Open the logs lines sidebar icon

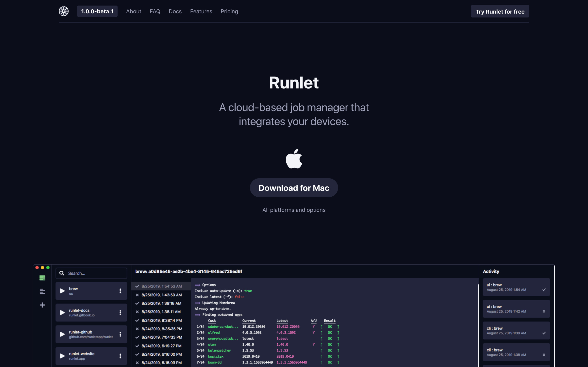(42, 291)
